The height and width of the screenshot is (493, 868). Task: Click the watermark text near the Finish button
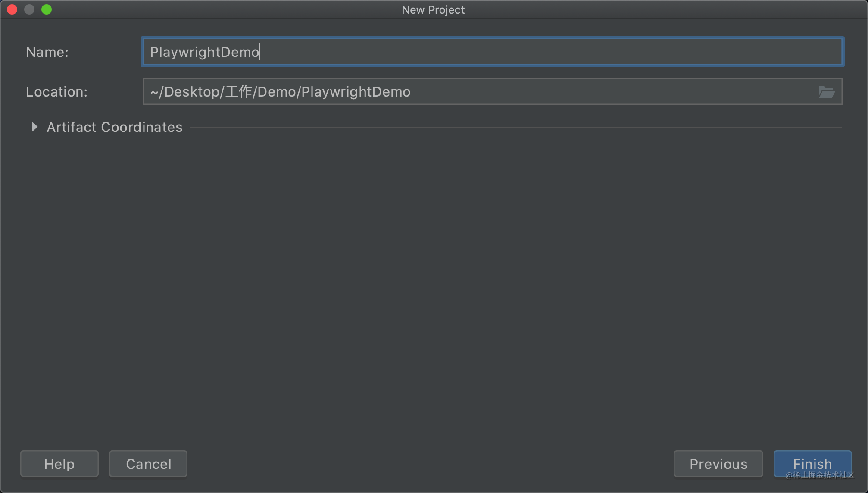819,475
